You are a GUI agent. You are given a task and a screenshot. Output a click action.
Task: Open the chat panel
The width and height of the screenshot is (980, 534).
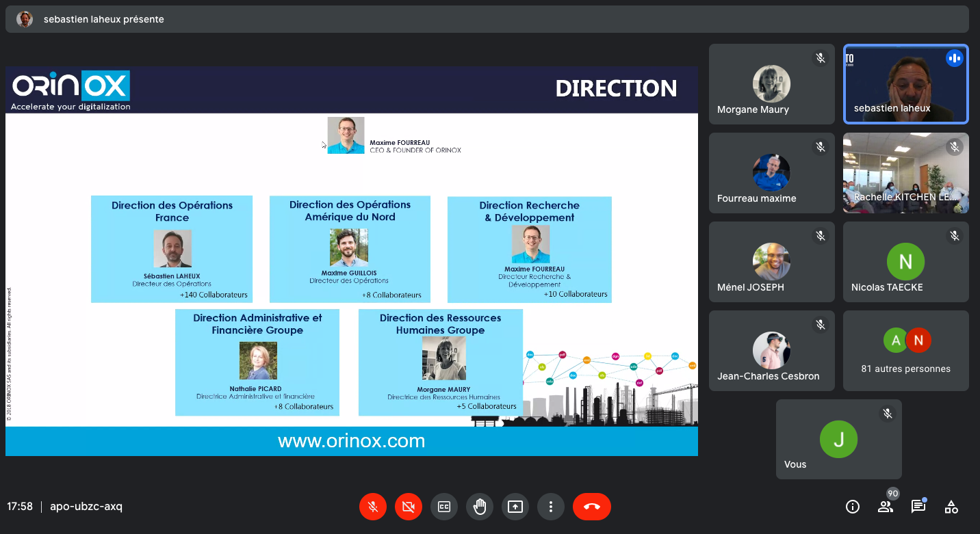point(918,507)
